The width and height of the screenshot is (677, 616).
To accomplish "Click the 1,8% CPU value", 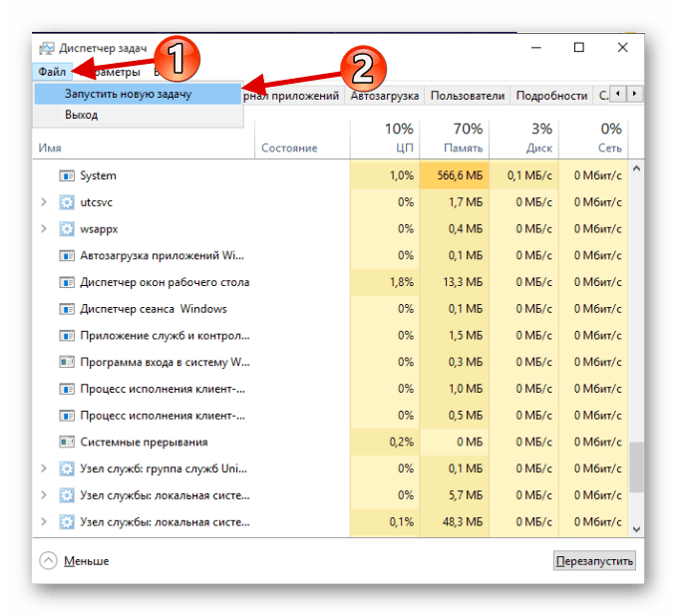I will 402,282.
